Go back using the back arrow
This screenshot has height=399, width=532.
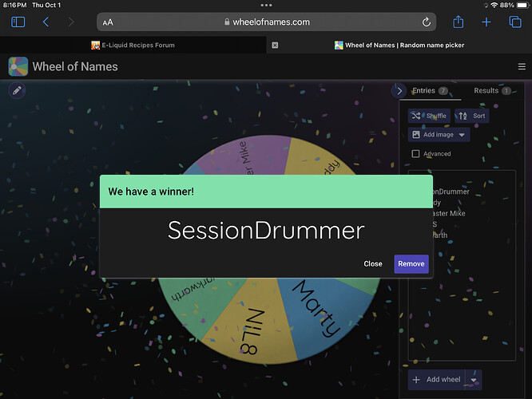(x=46, y=22)
